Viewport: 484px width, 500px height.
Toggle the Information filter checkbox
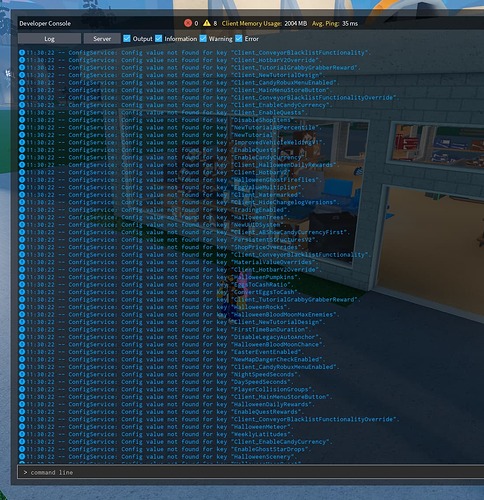[x=159, y=39]
